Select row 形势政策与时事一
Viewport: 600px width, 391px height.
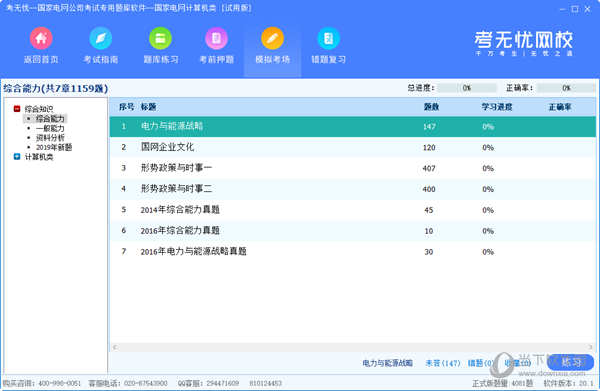352,168
